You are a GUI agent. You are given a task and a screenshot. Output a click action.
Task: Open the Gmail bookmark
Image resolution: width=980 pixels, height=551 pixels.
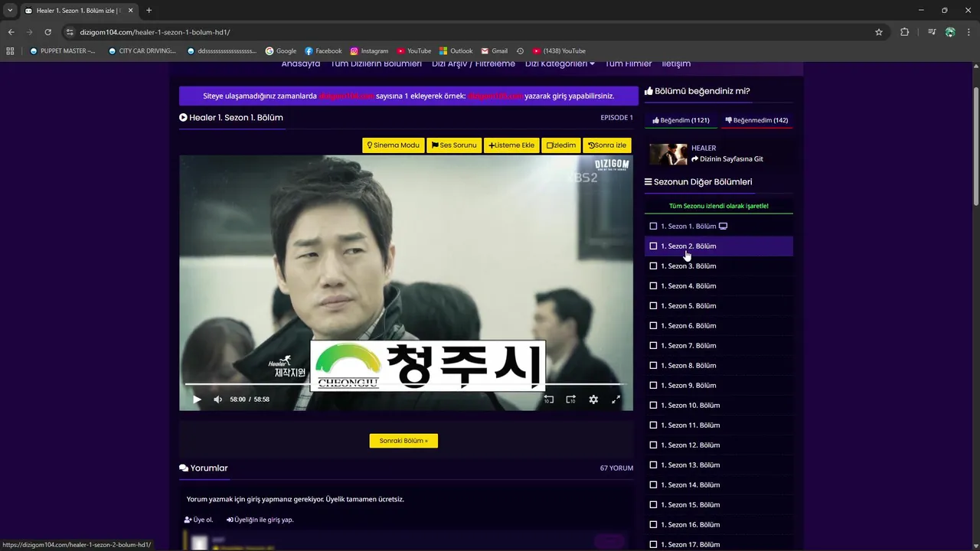(x=494, y=51)
